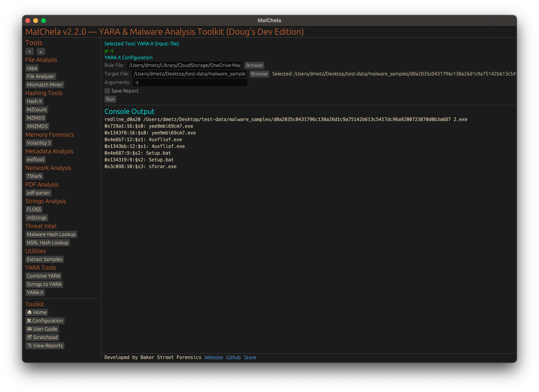The image size is (539, 392).
Task: Open the Github link
Action: [233, 358]
